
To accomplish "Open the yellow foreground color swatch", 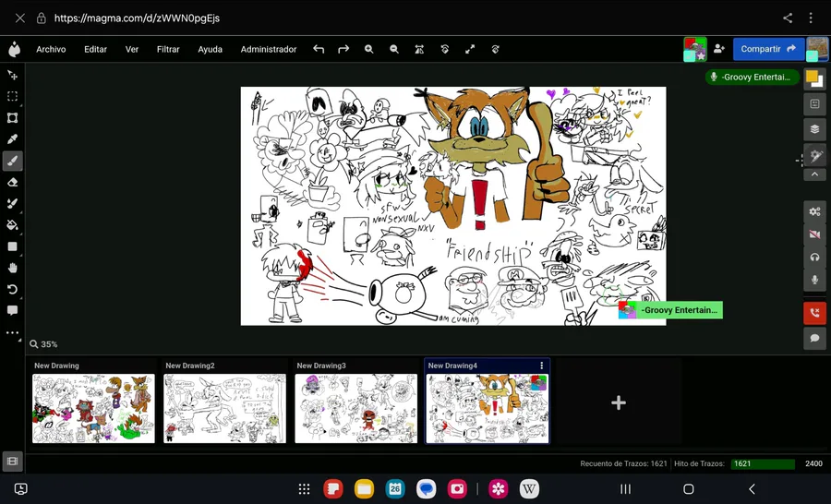I will click(x=812, y=77).
